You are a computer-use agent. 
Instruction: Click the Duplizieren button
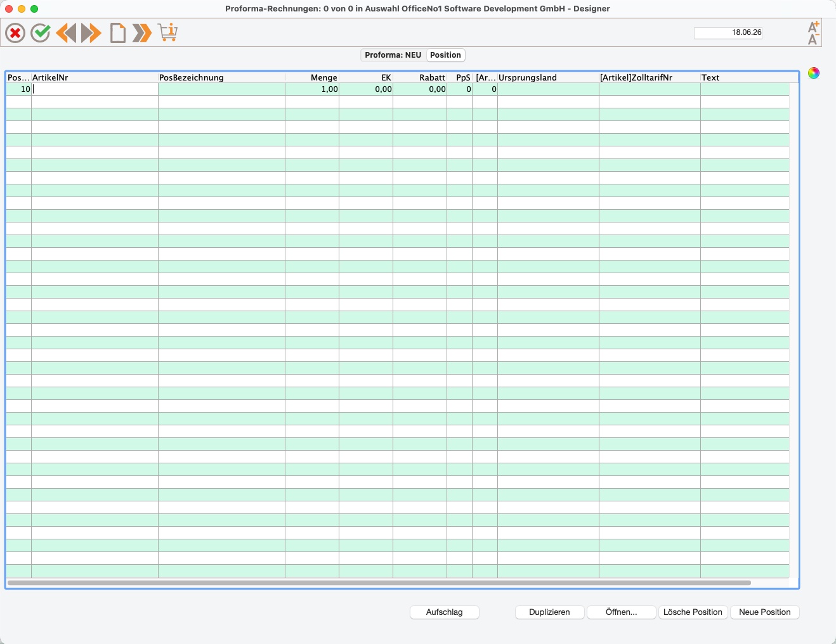click(550, 612)
